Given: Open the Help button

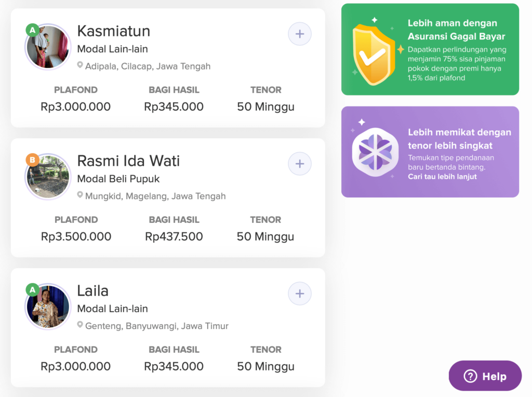Looking at the screenshot, I should 485,376.
